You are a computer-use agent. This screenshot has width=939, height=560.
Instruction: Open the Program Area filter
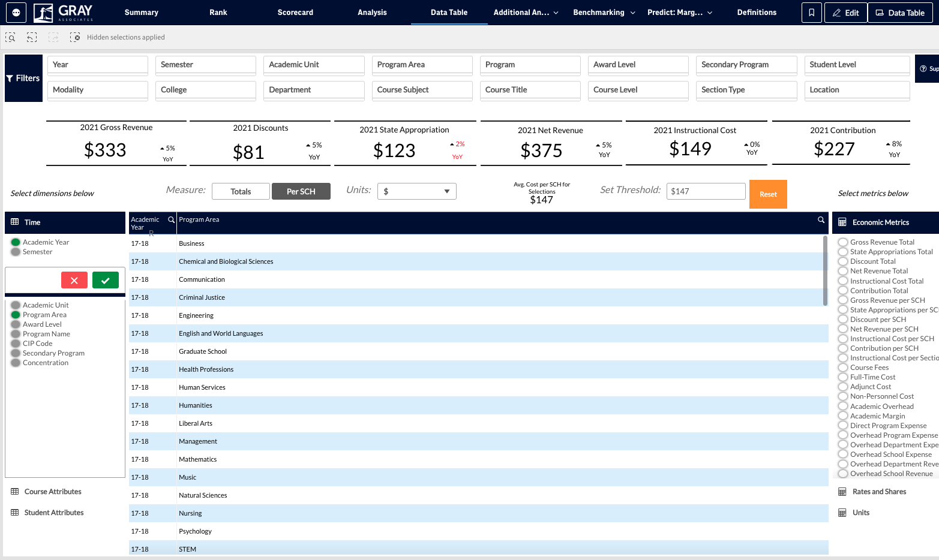(x=422, y=65)
